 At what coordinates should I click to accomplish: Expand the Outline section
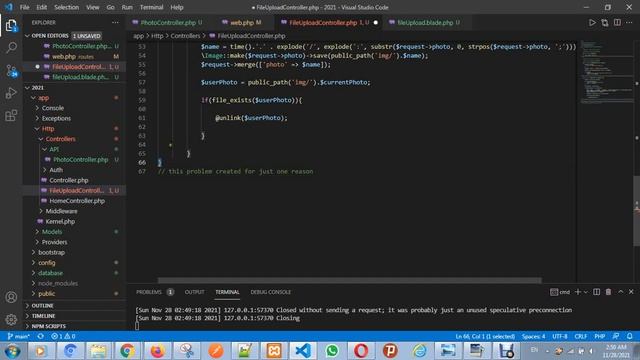(75, 305)
